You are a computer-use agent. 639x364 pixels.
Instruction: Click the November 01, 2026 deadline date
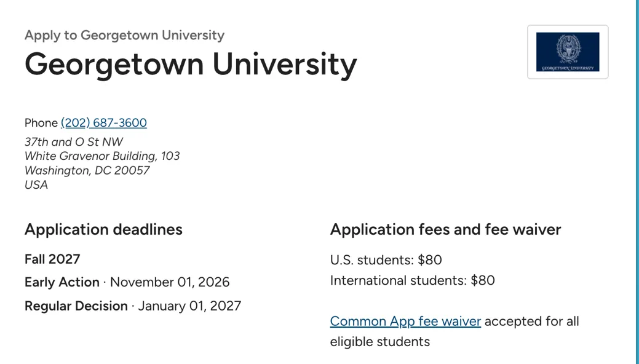click(170, 282)
